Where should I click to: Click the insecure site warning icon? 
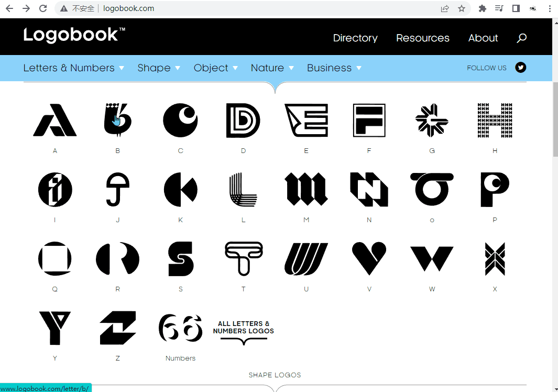(64, 8)
